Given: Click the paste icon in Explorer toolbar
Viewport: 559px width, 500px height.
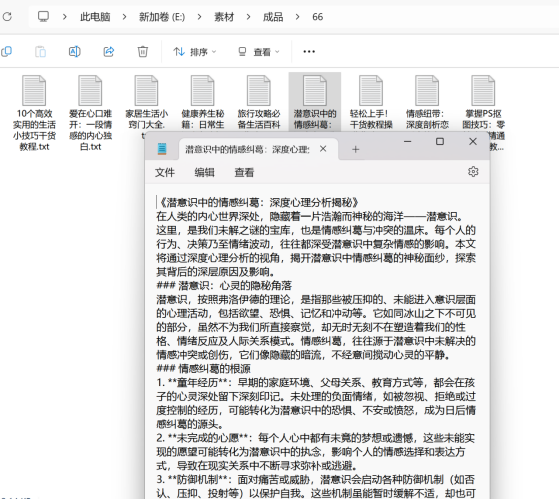Looking at the screenshot, I should (x=40, y=52).
